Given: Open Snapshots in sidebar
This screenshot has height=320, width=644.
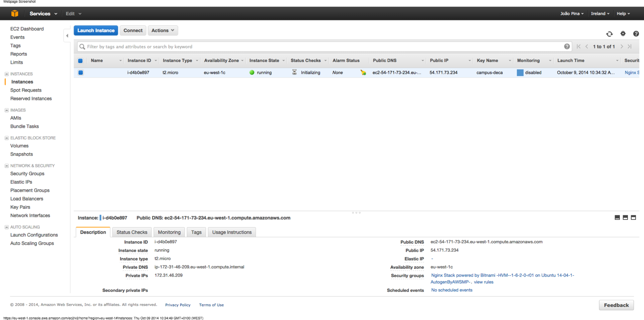Looking at the screenshot, I should pos(21,154).
